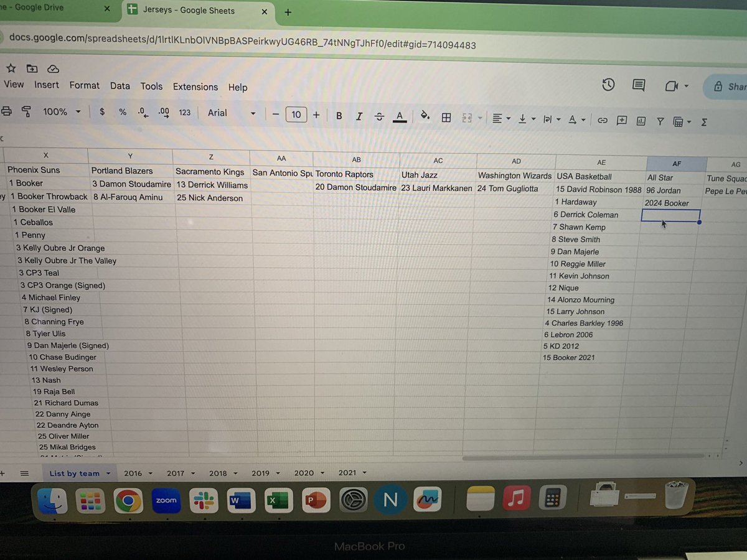Open the Data menu
This screenshot has width=747, height=560.
click(120, 86)
